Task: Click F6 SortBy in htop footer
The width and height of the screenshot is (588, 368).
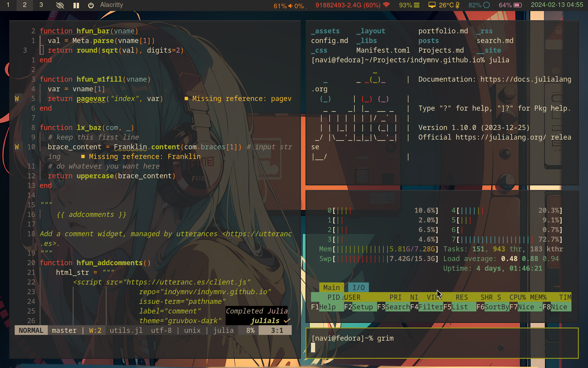Action: click(493, 307)
